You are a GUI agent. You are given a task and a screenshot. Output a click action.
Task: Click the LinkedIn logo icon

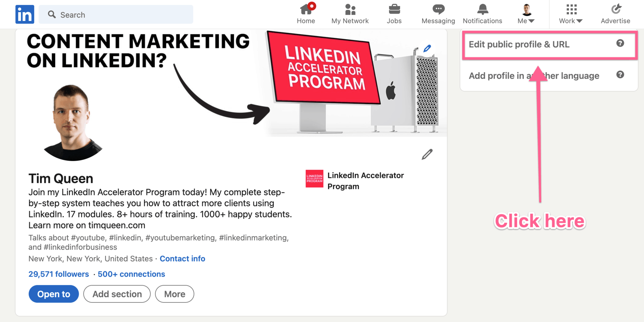[25, 14]
